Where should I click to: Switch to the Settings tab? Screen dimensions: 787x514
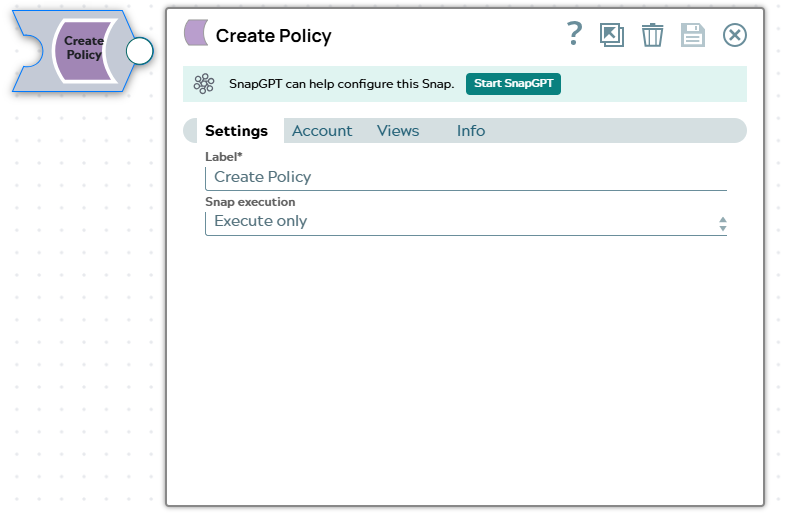tap(236, 131)
